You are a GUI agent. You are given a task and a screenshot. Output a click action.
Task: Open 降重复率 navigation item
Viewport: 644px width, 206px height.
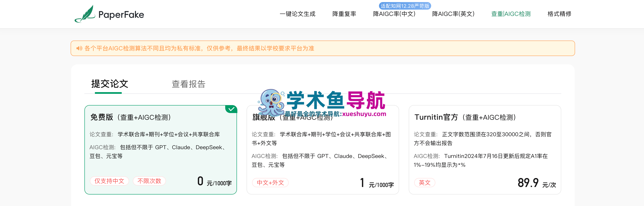pyautogui.click(x=344, y=14)
